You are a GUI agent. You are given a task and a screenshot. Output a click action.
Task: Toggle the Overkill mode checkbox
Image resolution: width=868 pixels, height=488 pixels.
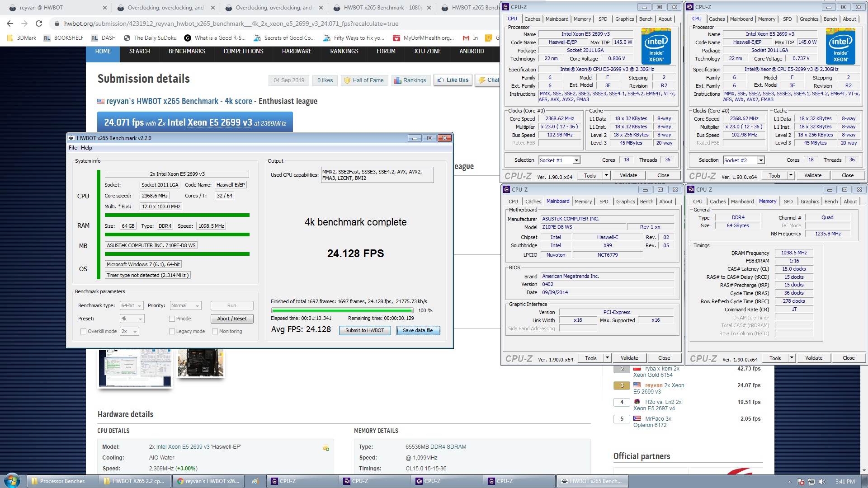[83, 332]
